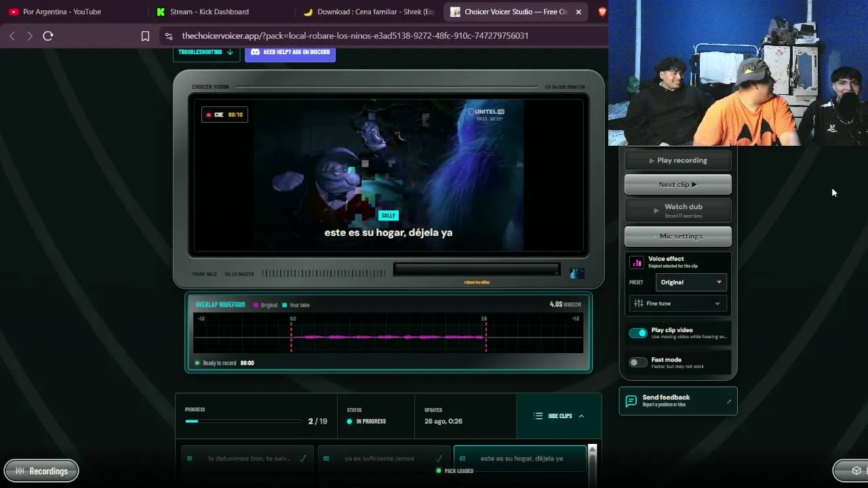Image resolution: width=868 pixels, height=488 pixels.
Task: Click the cube icon at bottom right
Action: 856,471
